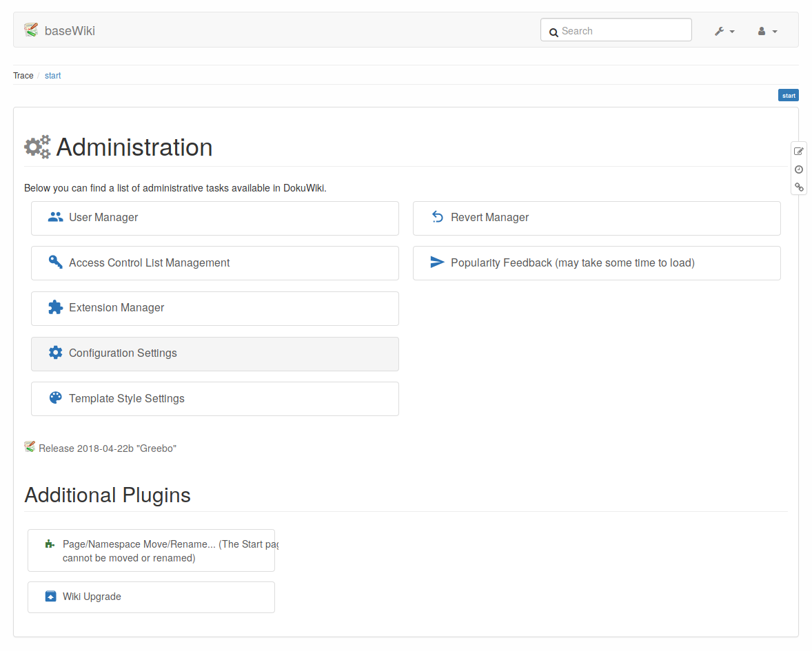The image size is (812, 651).
Task: Click the Configuration Settings gear icon
Action: click(x=55, y=353)
